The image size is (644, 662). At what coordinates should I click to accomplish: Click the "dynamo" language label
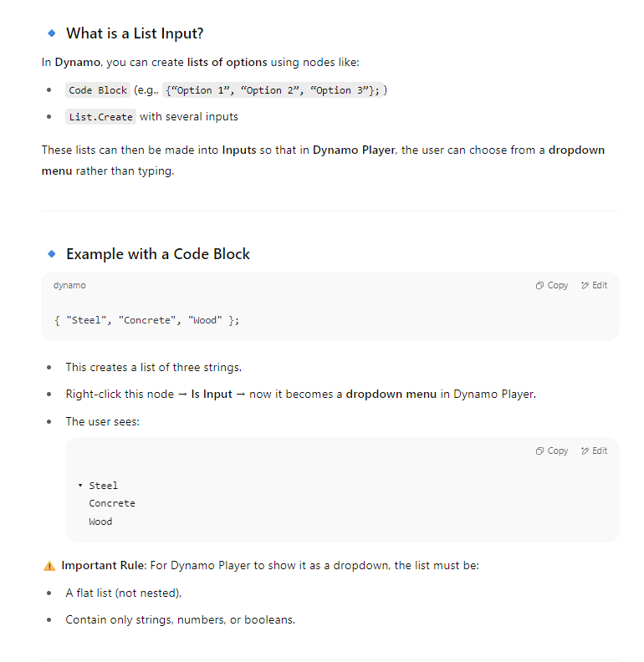[x=69, y=286]
